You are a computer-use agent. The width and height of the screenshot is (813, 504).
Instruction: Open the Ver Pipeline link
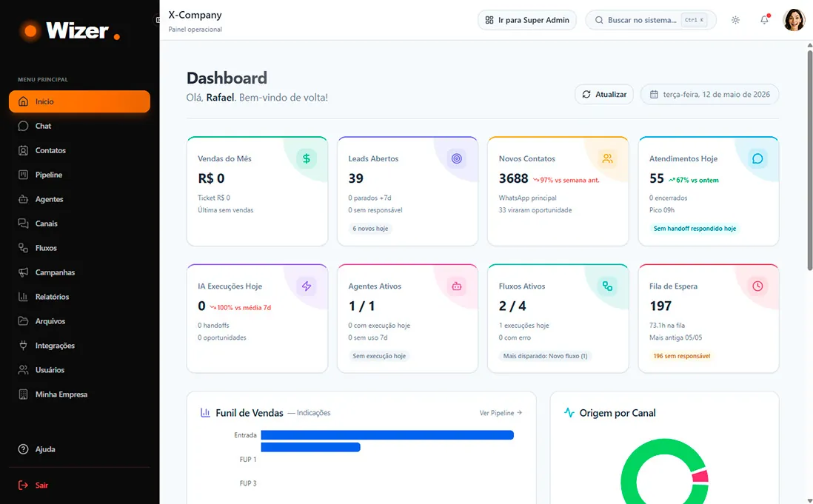[501, 413]
